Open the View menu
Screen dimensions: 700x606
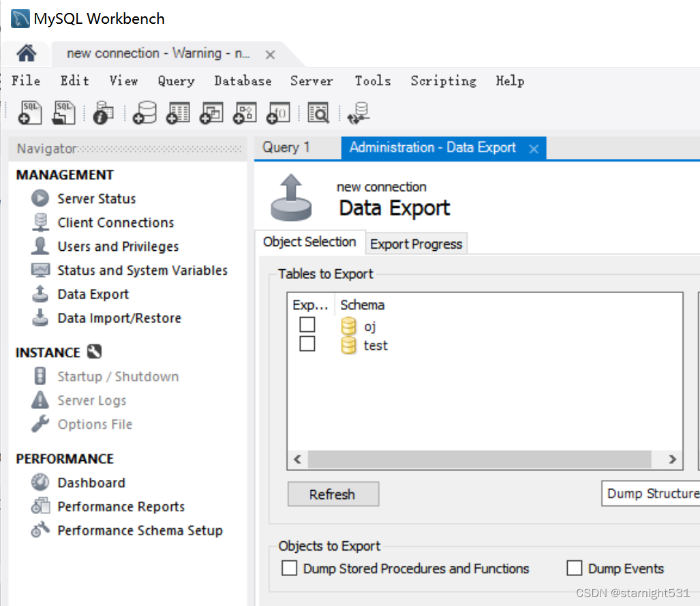point(123,81)
